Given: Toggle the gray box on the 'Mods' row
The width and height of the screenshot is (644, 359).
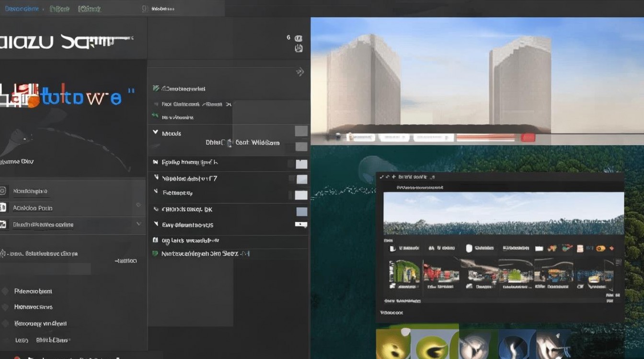Looking at the screenshot, I should point(301,132).
